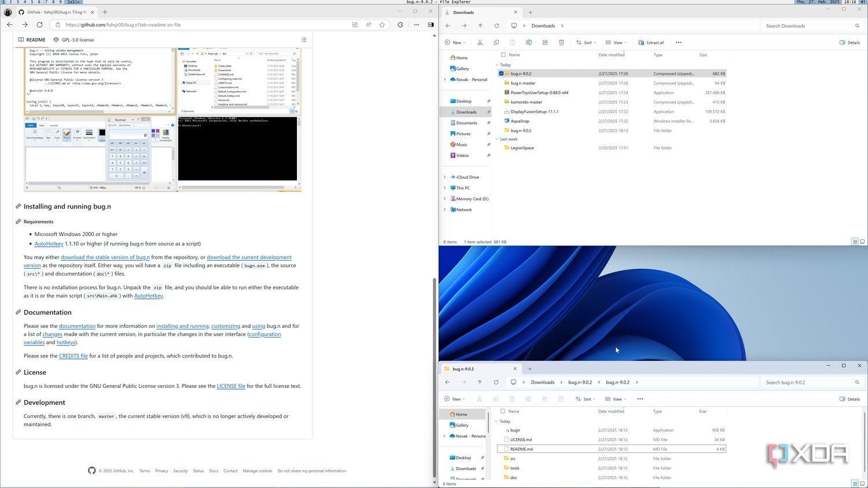This screenshot has width=868, height=488.
Task: Refresh the Downloads File Explorer window
Action: [x=496, y=26]
